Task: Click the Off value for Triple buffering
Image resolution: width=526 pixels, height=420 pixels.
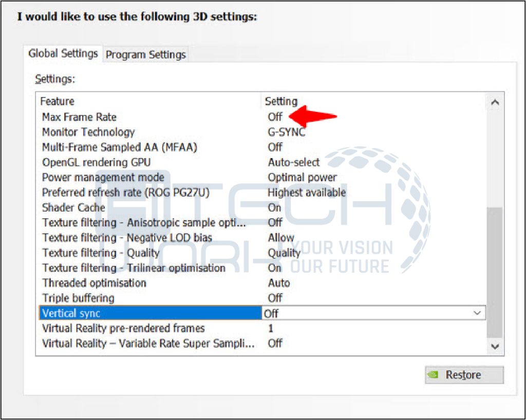Action: 275,298
